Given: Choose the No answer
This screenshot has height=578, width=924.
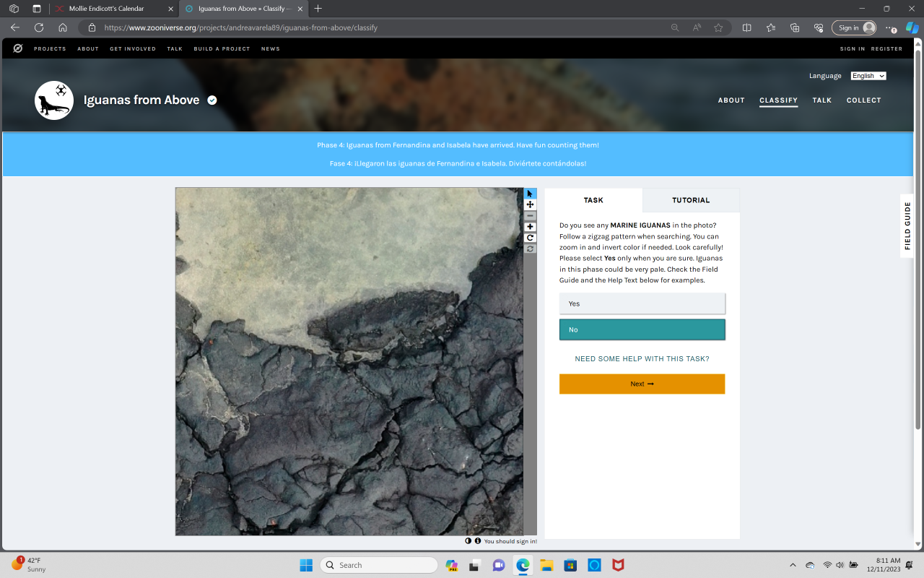Looking at the screenshot, I should coord(642,329).
